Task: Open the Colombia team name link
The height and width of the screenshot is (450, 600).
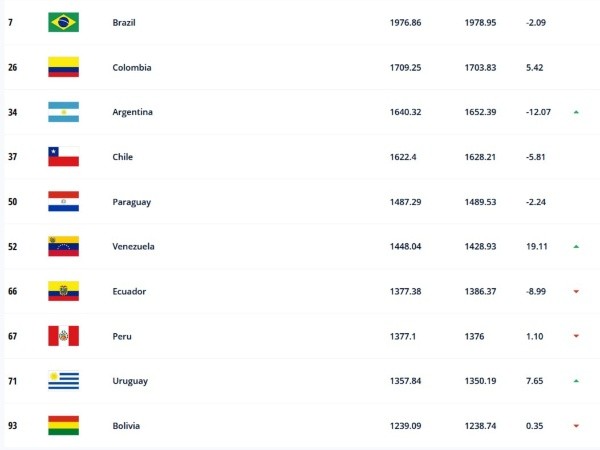Action: point(132,67)
